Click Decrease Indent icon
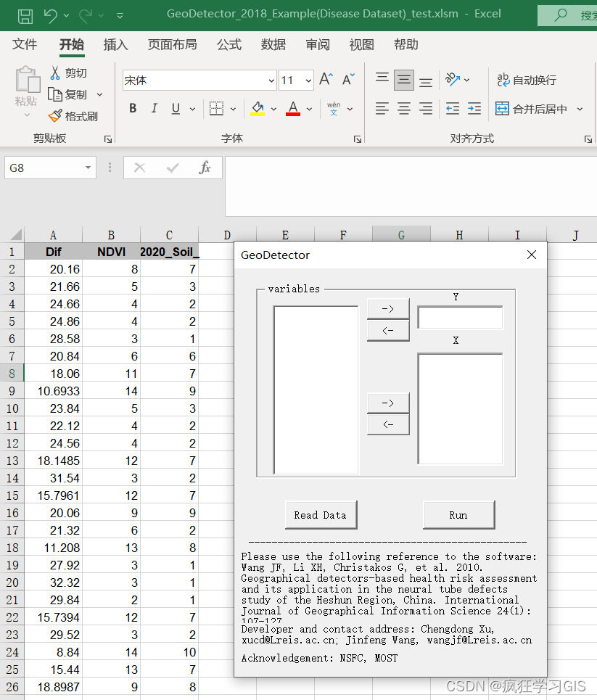Image resolution: width=597 pixels, height=700 pixels. click(x=453, y=109)
